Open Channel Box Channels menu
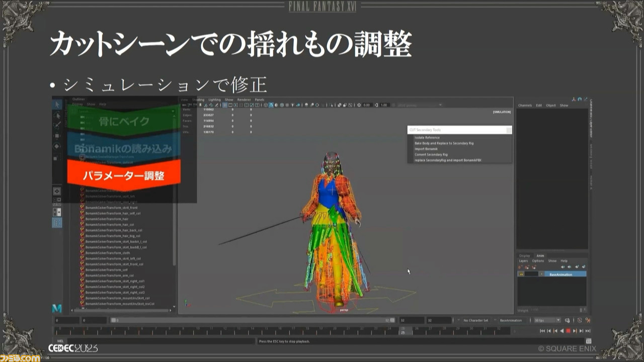Screen dimensions: 644x362 pyautogui.click(x=525, y=106)
